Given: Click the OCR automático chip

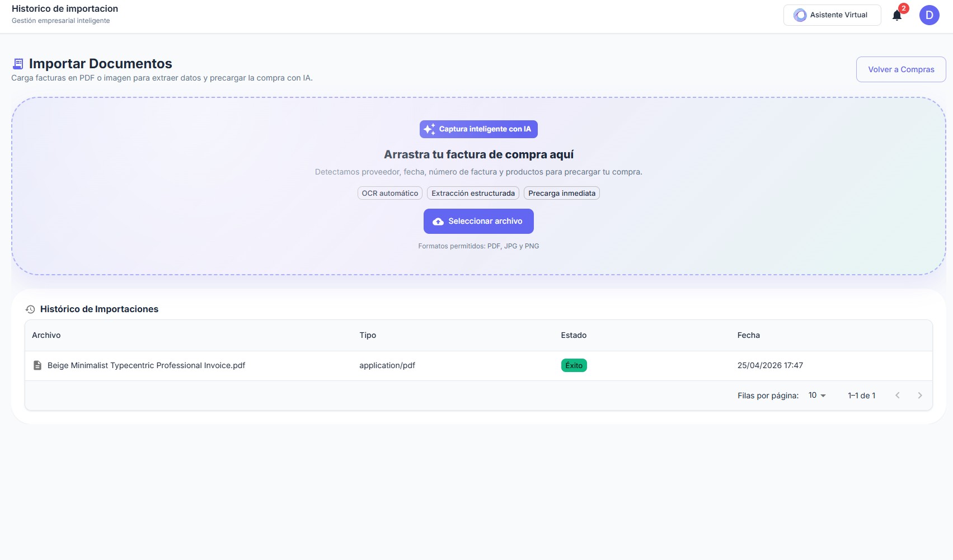Looking at the screenshot, I should coord(390,193).
